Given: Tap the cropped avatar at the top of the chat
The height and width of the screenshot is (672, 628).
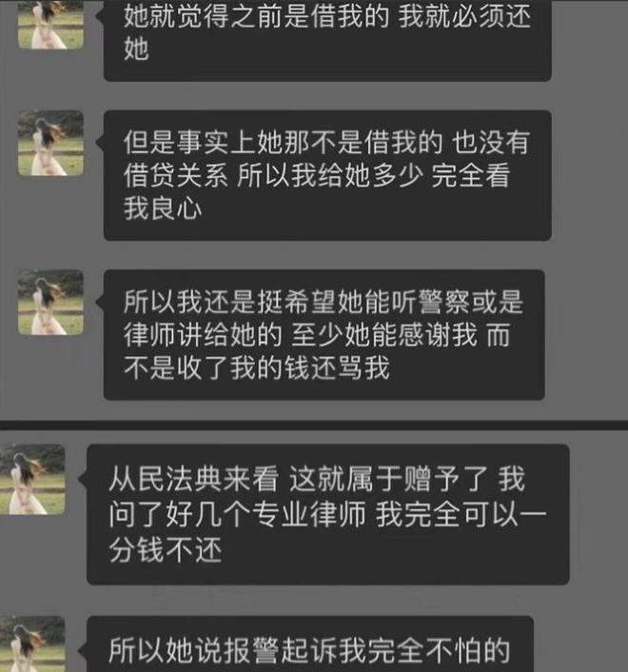Looking at the screenshot, I should pyautogui.click(x=50, y=25).
